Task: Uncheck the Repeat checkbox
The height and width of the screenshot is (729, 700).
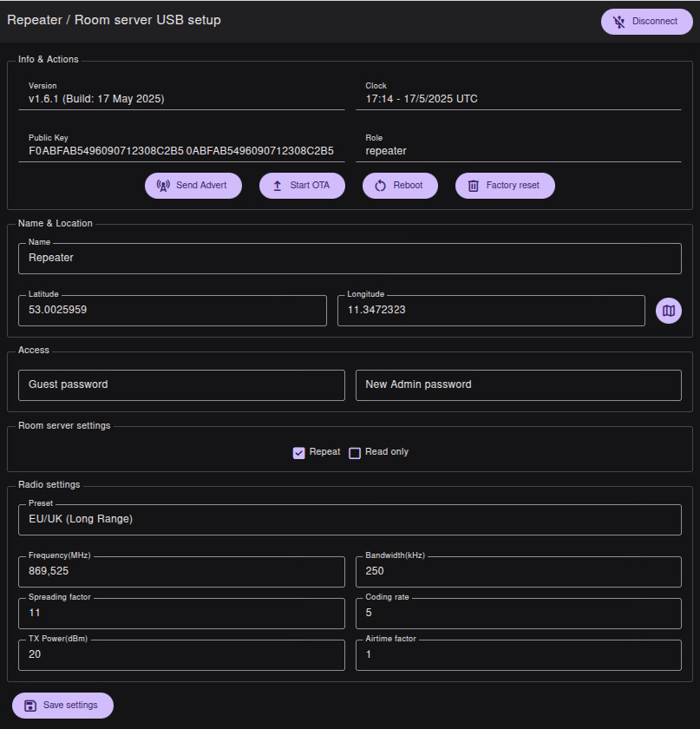Action: (x=299, y=452)
